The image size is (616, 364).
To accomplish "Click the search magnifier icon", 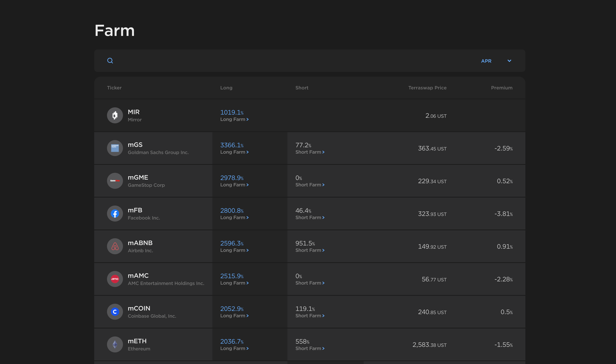I will 110,61.
